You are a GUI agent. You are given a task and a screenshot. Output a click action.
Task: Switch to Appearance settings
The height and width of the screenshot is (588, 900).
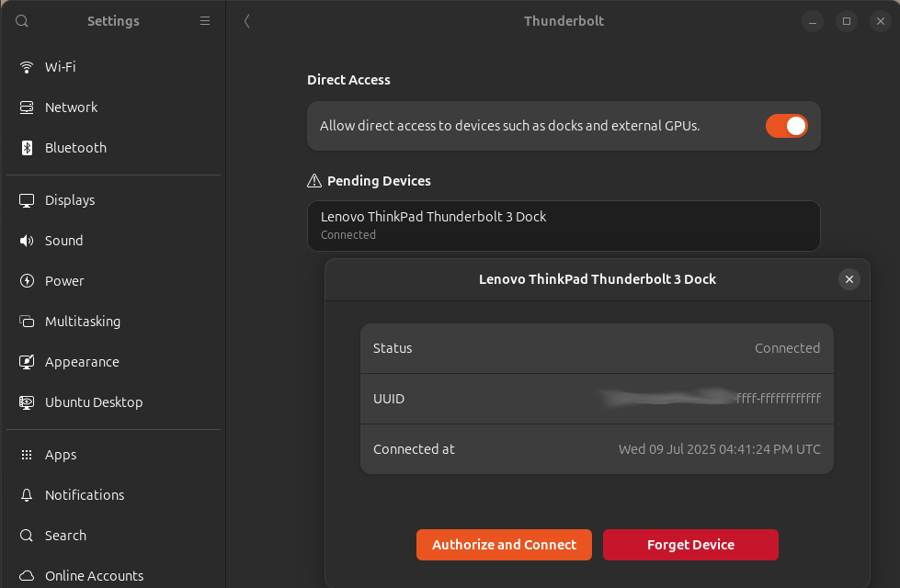pyautogui.click(x=114, y=362)
